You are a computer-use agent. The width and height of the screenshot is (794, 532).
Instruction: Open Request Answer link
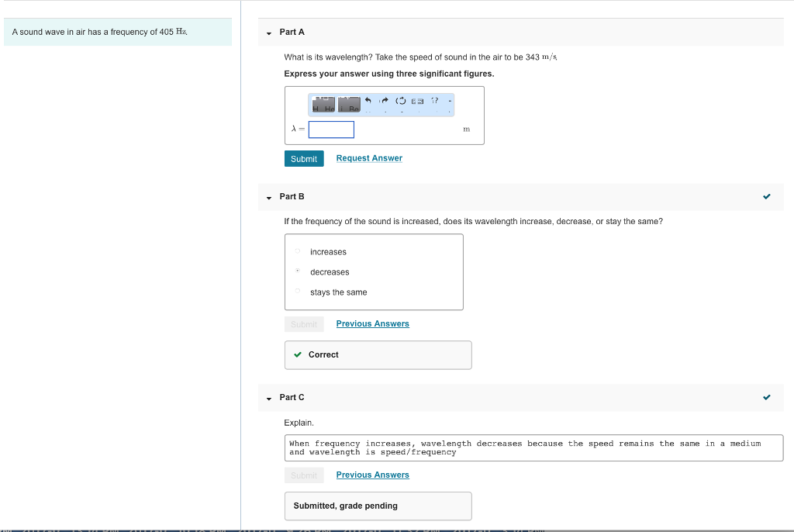pyautogui.click(x=369, y=158)
